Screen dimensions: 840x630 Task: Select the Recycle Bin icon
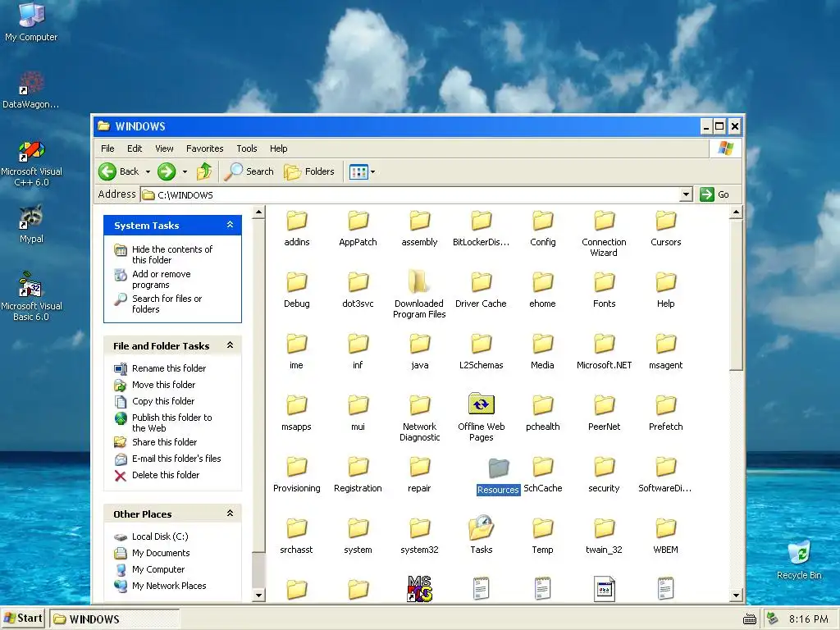pyautogui.click(x=799, y=560)
